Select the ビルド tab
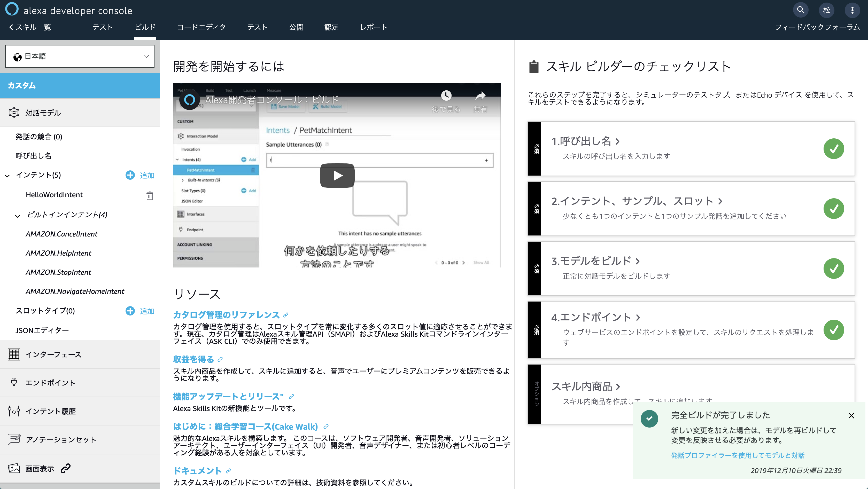The width and height of the screenshot is (868, 489). pos(145,27)
